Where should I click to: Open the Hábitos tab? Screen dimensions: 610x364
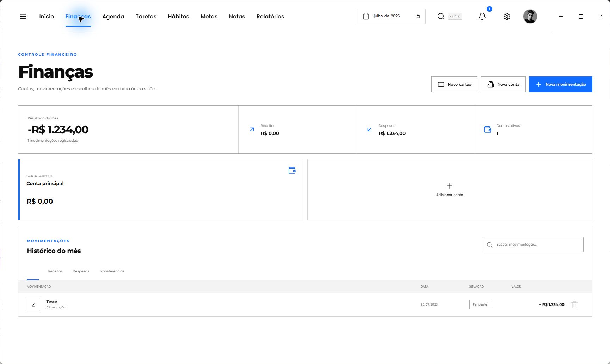(178, 16)
